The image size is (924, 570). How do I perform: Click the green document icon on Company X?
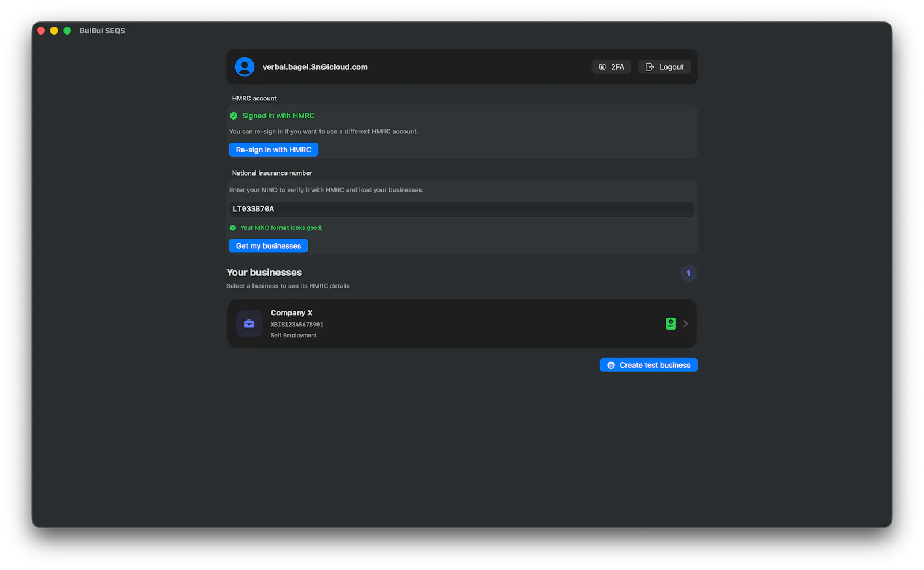(670, 324)
